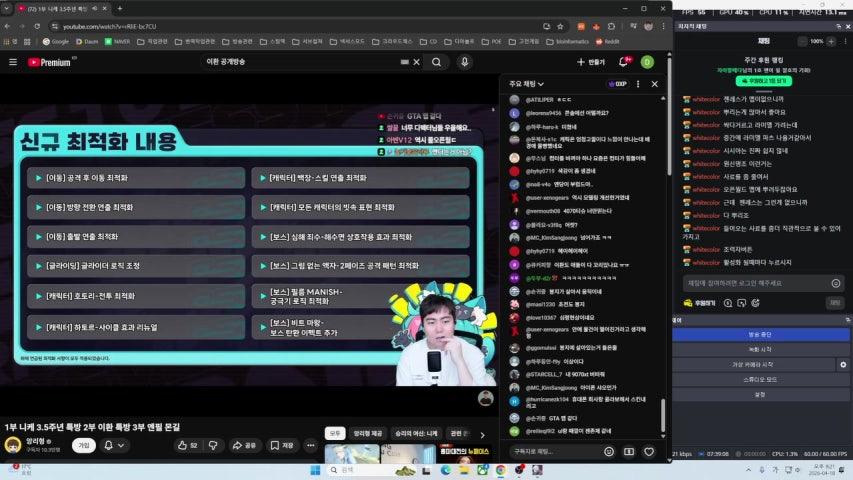Viewport: 853px width, 480px height.
Task: Select the 양리형 제공 filter chip
Action: tap(368, 433)
